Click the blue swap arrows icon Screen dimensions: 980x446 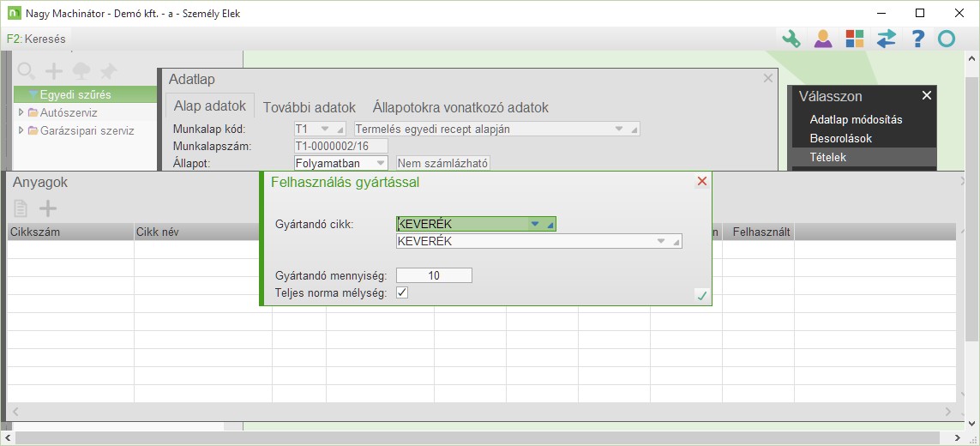point(886,39)
